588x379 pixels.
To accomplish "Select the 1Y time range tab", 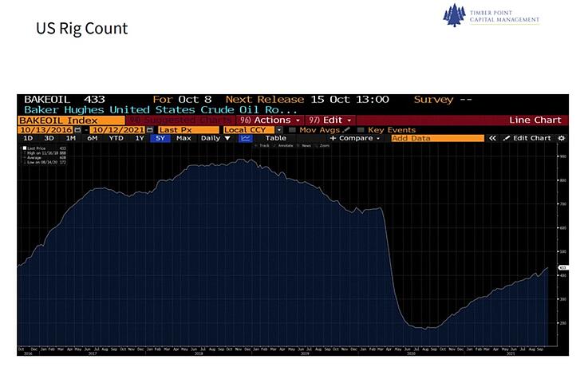I will (x=140, y=138).
